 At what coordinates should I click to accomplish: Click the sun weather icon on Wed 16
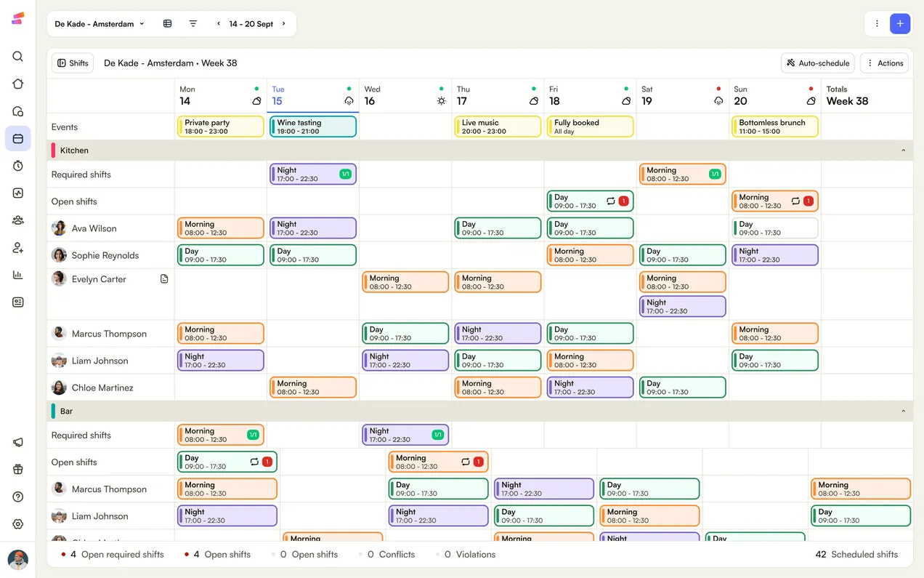pyautogui.click(x=442, y=101)
